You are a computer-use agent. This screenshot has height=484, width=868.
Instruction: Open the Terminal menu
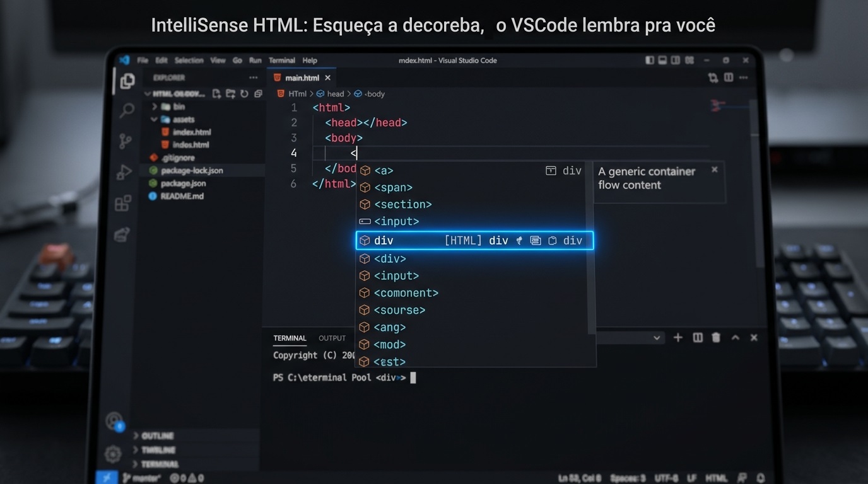coord(282,60)
